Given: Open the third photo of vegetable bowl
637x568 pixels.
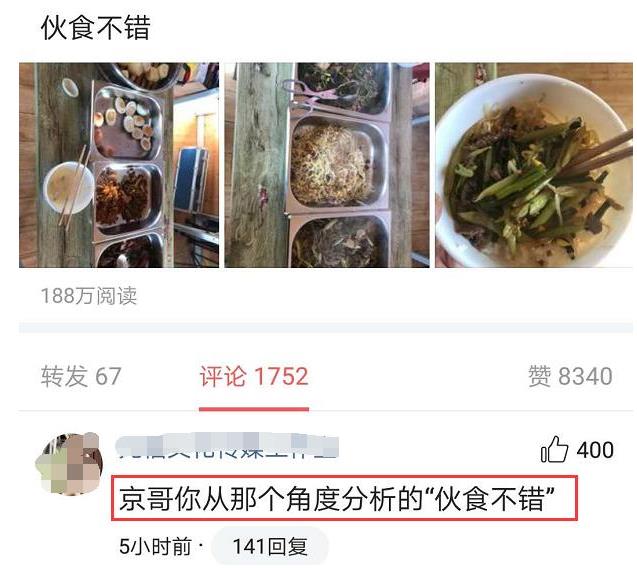Looking at the screenshot, I should pos(534,165).
